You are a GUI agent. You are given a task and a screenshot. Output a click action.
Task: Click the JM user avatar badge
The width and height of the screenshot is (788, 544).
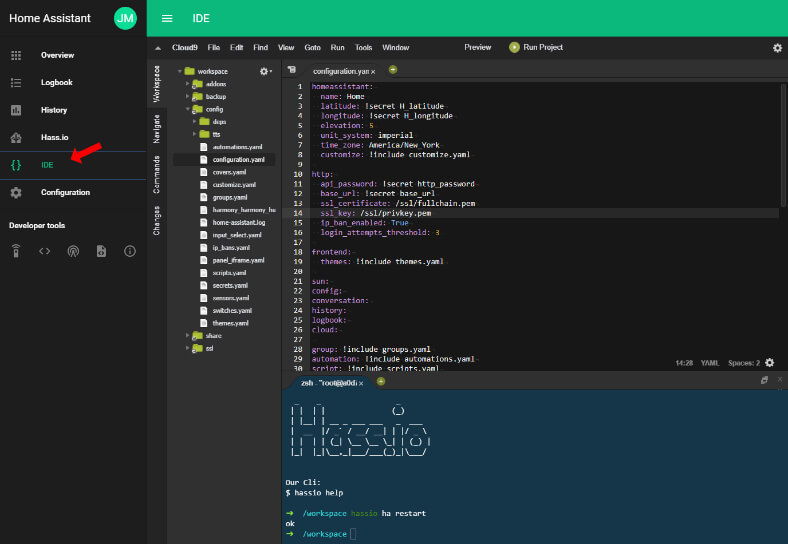125,19
